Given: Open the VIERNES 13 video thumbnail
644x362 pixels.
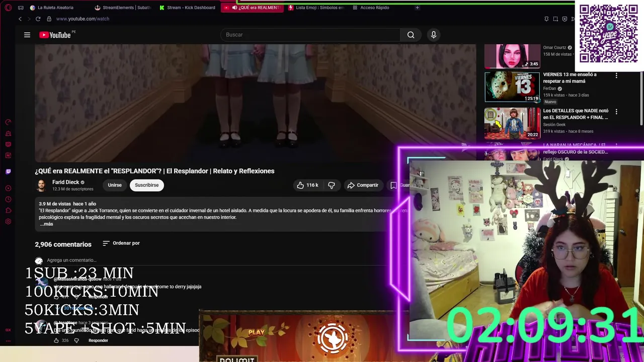Looking at the screenshot, I should (512, 87).
